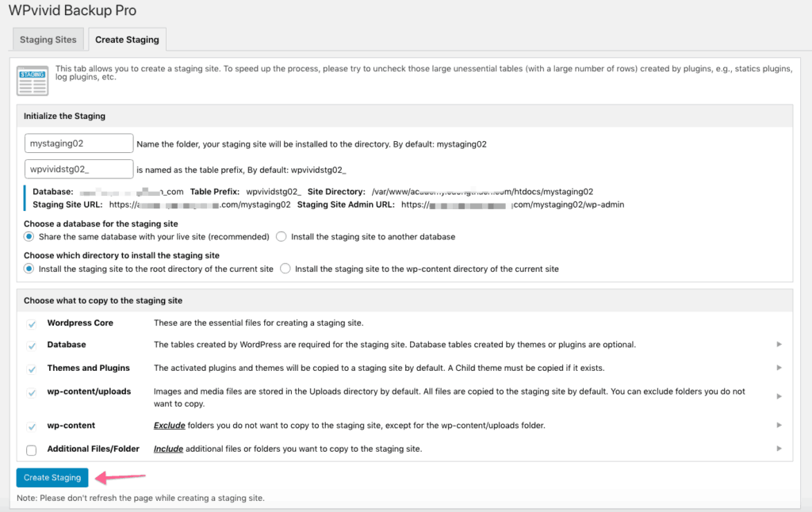Click the wpvividstg02_ table prefix field
This screenshot has width=812, height=512.
point(79,170)
